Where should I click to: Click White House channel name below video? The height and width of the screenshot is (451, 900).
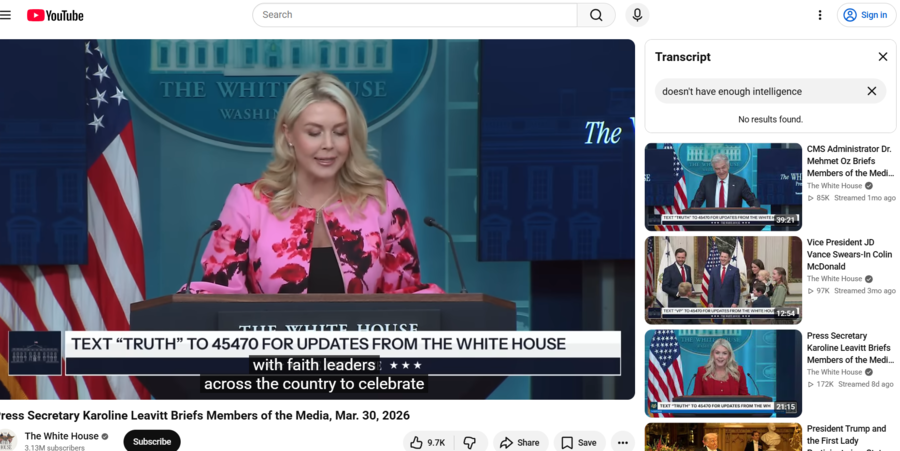[x=61, y=436]
